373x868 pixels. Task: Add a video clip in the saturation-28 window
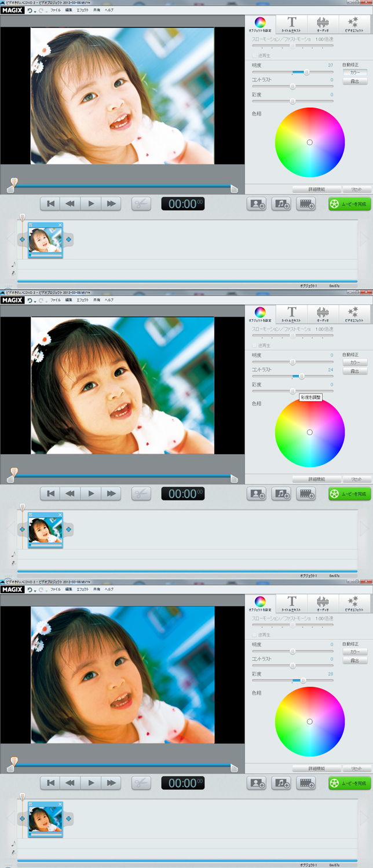[x=306, y=783]
